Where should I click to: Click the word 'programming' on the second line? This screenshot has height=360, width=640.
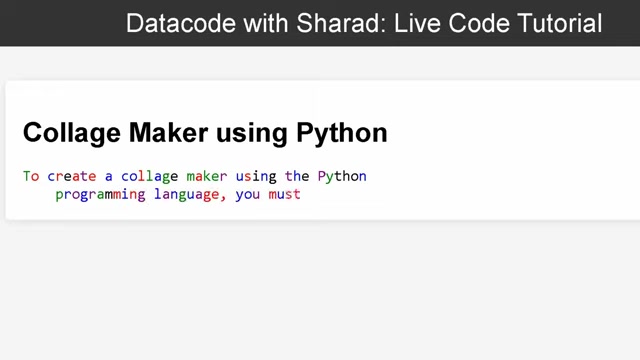[x=100, y=195]
